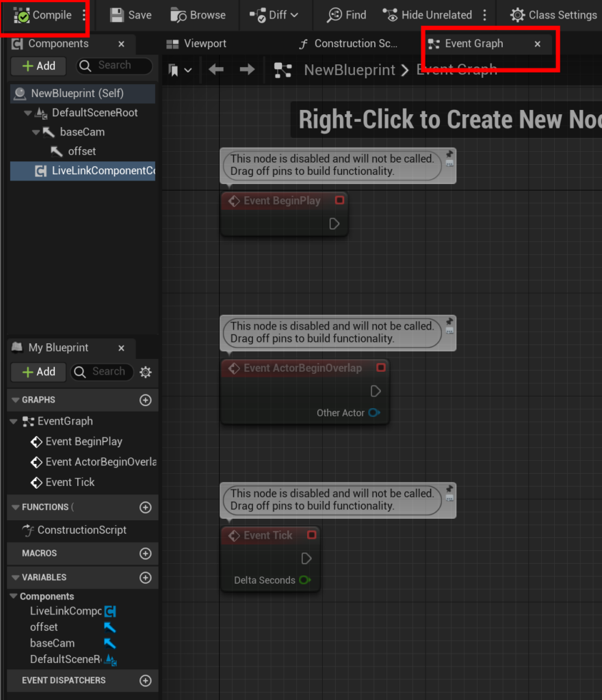Select DefaultSceneRoot component
The height and width of the screenshot is (700, 602).
point(94,113)
